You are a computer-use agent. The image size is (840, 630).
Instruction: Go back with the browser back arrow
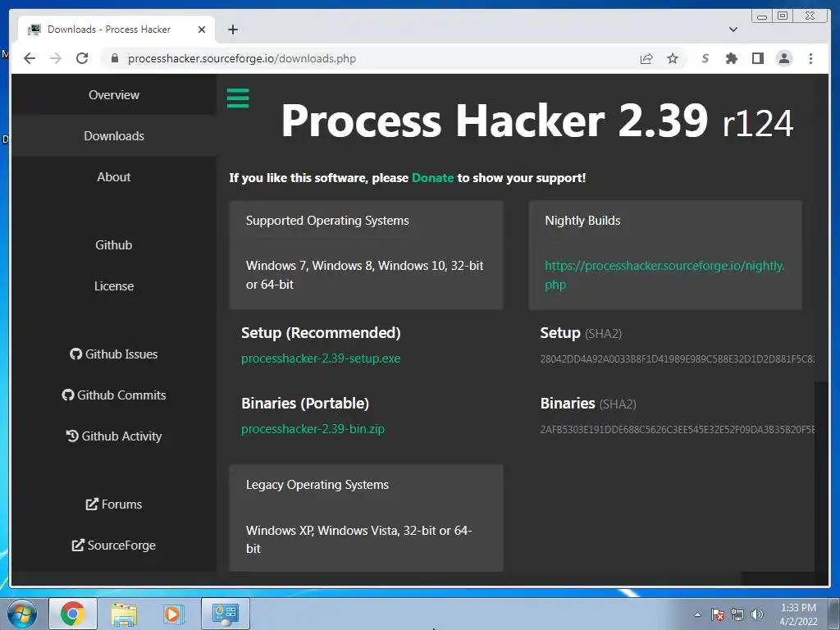click(30, 58)
